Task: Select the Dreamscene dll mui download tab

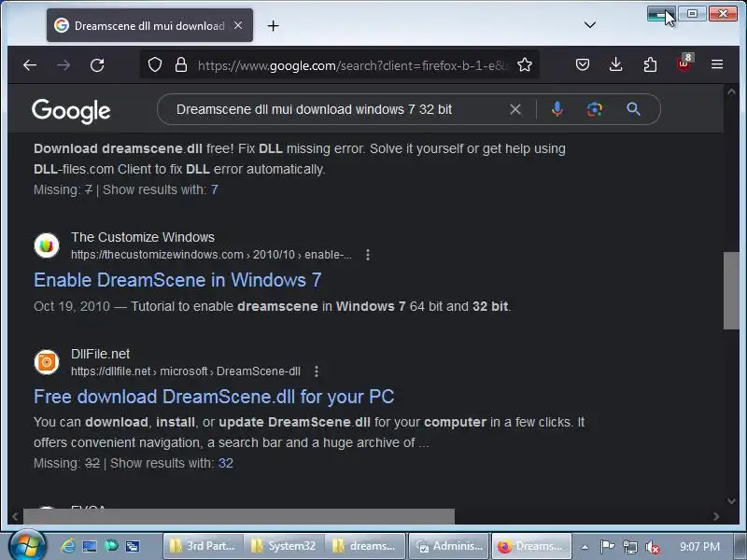Action: click(x=149, y=26)
